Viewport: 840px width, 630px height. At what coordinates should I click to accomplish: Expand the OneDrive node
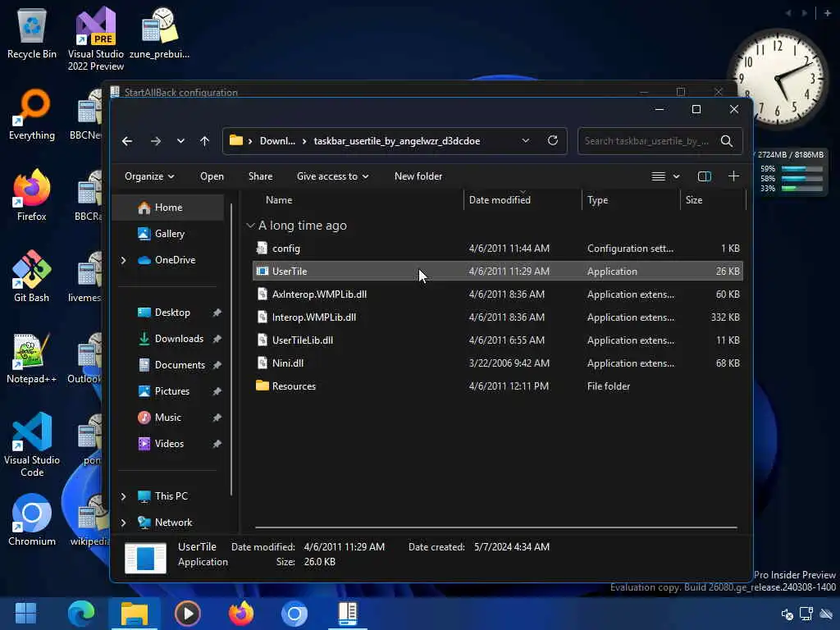(x=123, y=260)
